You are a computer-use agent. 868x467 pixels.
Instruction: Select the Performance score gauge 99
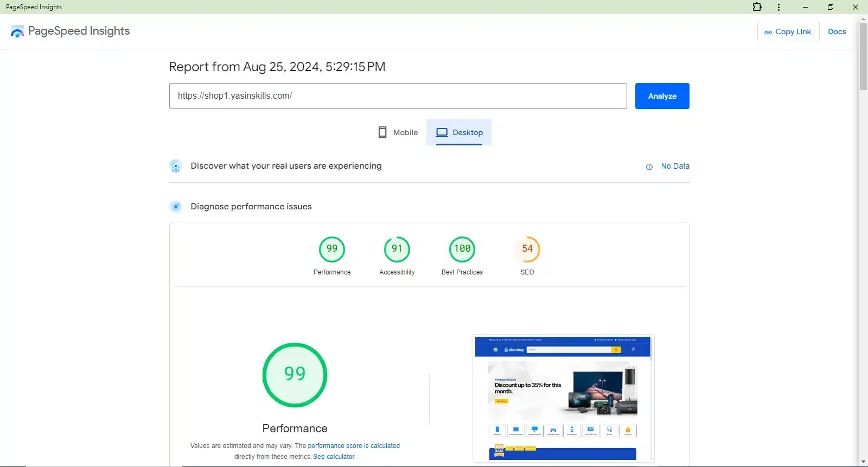(x=332, y=250)
